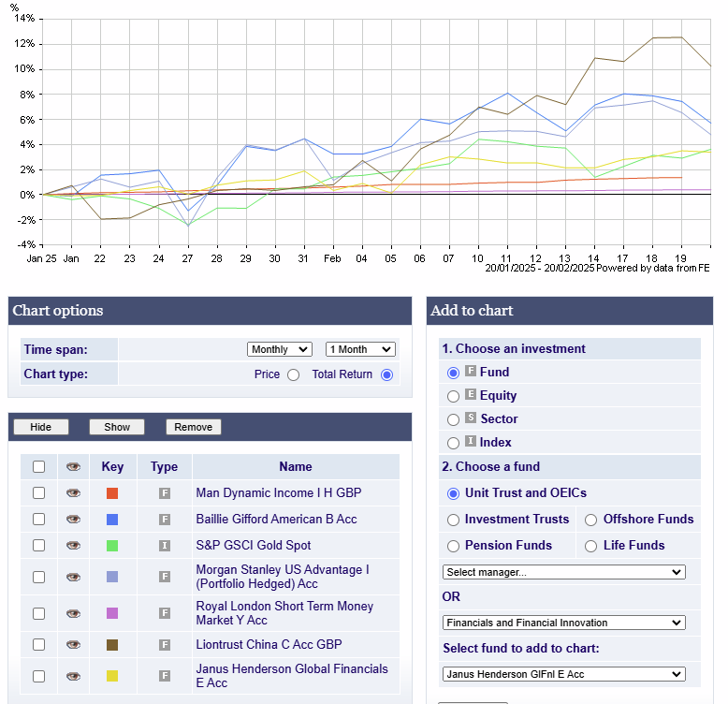Choose the Equity investment radio option
The height and width of the screenshot is (704, 728).
point(454,396)
